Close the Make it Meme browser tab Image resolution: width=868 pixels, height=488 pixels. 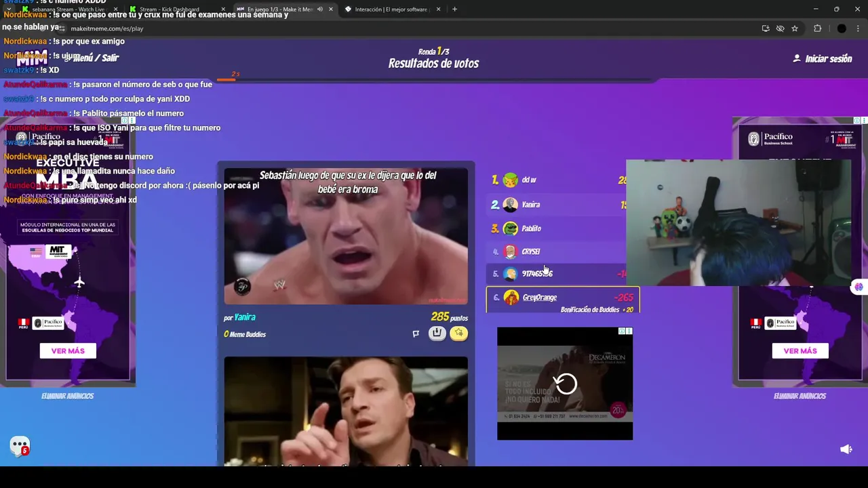pos(331,9)
